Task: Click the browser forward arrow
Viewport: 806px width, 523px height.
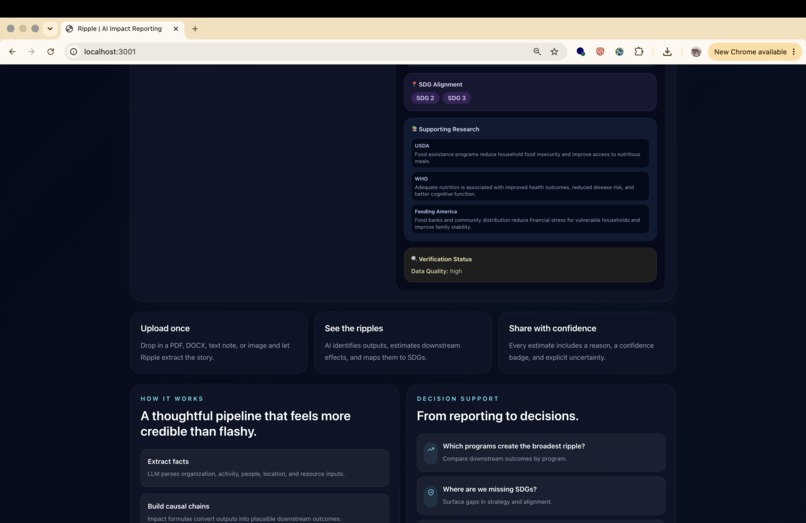Action: coord(31,51)
